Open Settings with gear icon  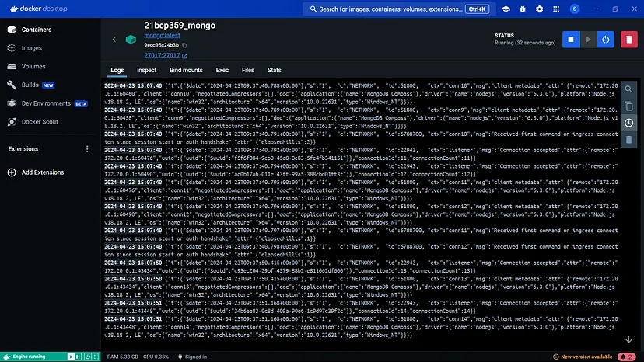tap(539, 9)
